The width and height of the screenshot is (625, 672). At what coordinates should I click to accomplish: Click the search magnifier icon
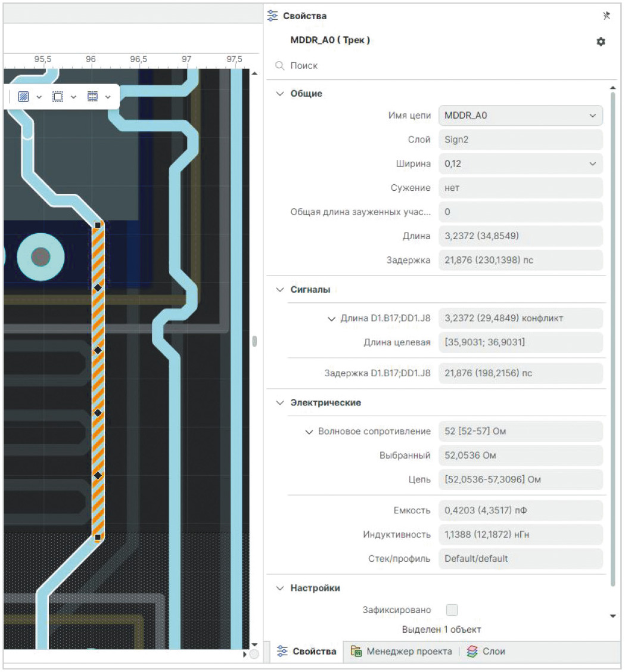click(x=279, y=66)
